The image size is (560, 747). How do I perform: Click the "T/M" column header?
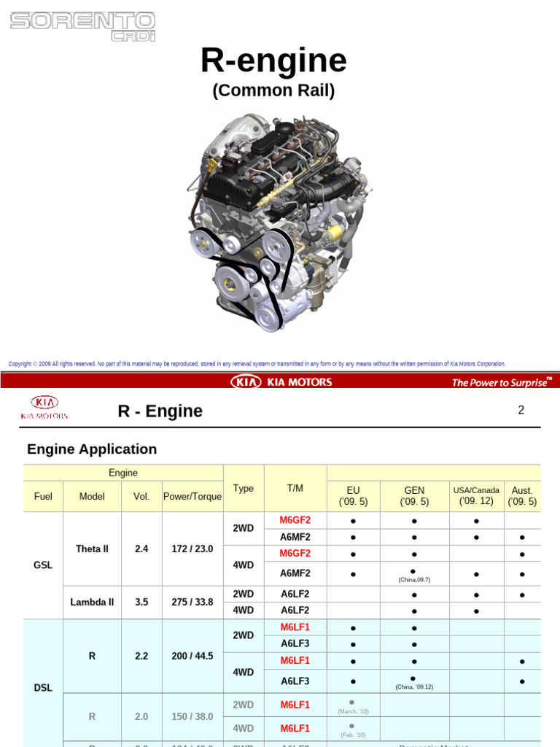(295, 488)
